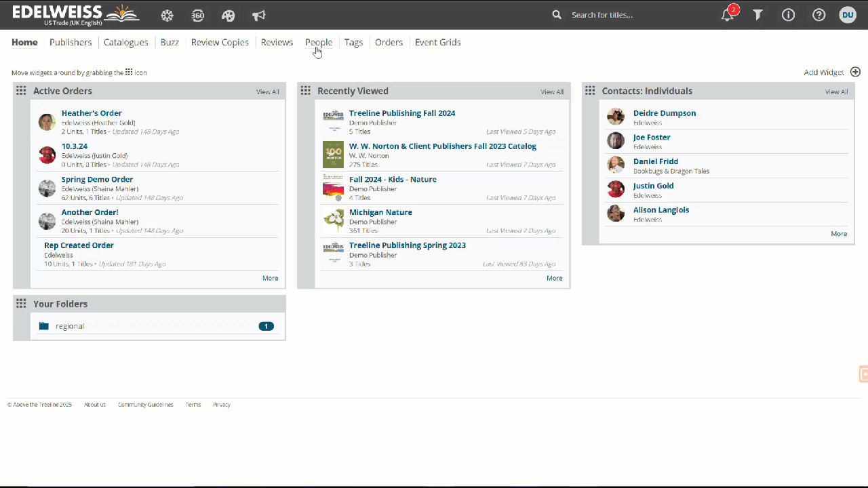Open Another Order! entry
The height and width of the screenshot is (488, 868).
coord(90,212)
